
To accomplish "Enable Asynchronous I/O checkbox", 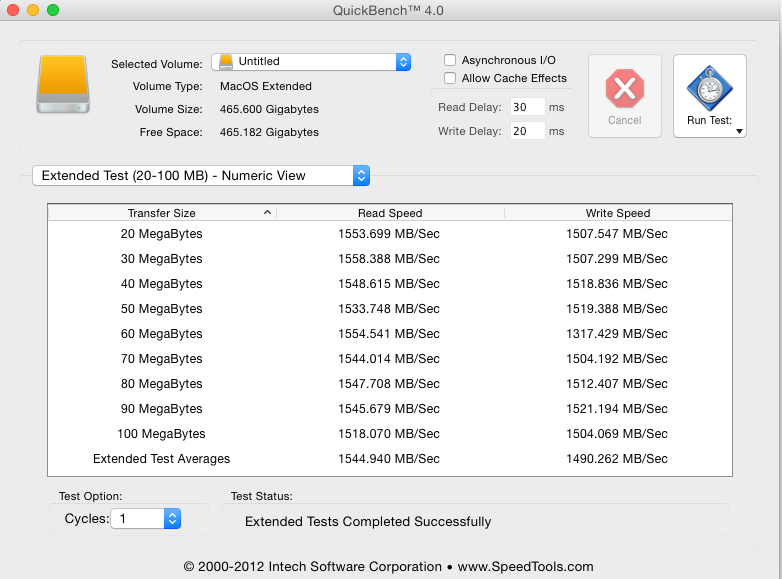I will click(x=450, y=60).
